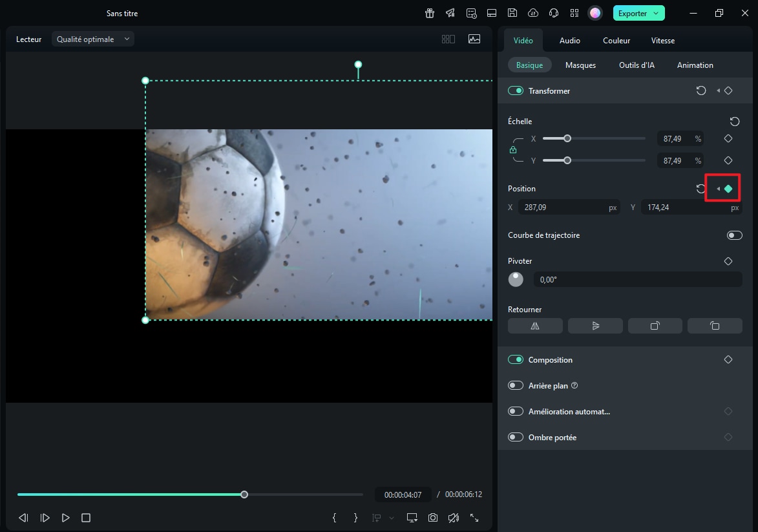Open the Outils d'IA sub-tab
This screenshot has height=532, width=758.
pos(637,65)
